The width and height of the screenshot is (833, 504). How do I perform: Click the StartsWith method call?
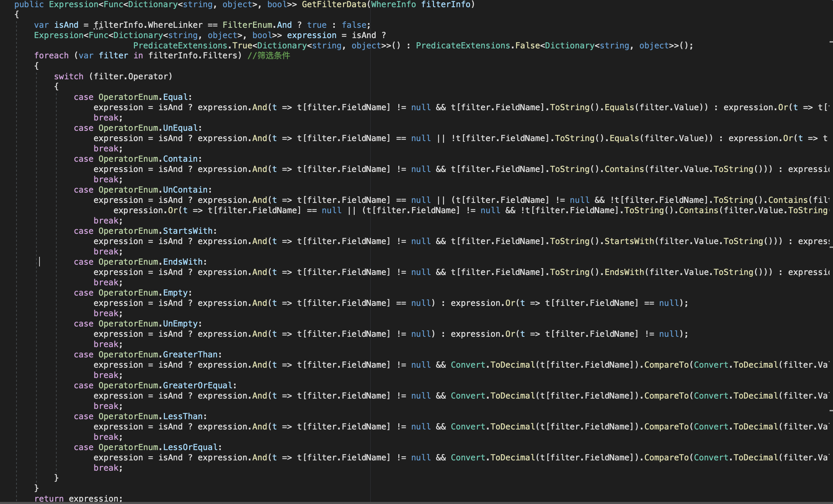pos(629,241)
